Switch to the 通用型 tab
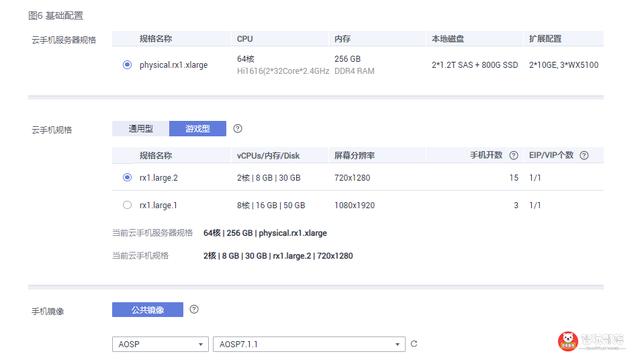640x362 pixels. click(140, 129)
